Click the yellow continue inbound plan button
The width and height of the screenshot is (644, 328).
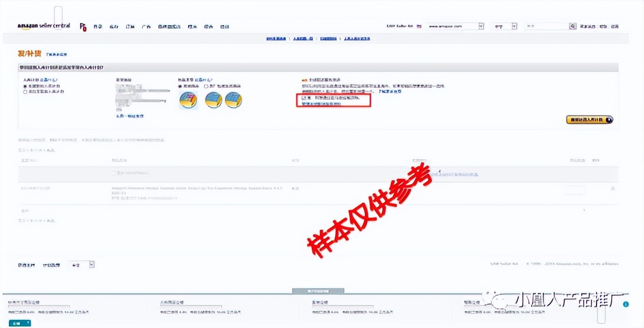click(588, 119)
